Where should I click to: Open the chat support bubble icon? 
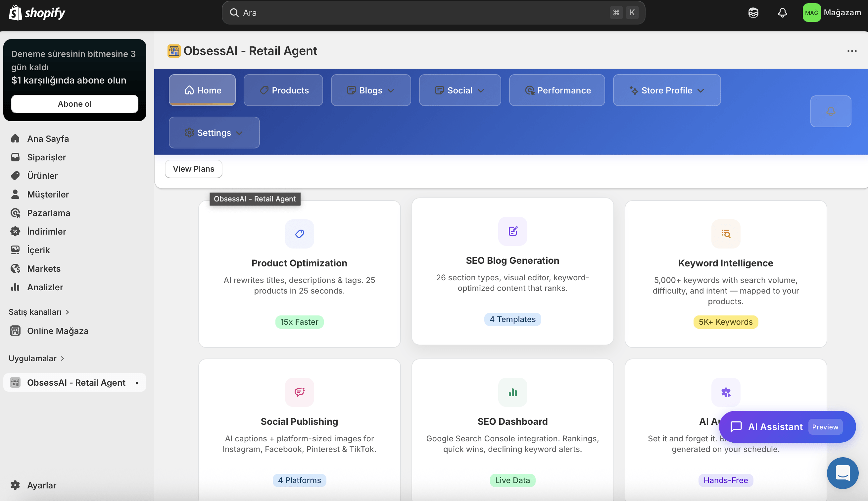(x=842, y=473)
